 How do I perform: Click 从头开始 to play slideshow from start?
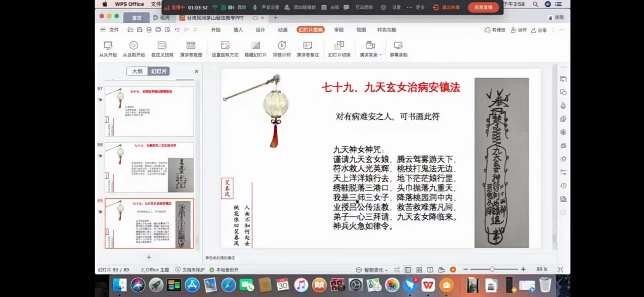pyautogui.click(x=108, y=49)
